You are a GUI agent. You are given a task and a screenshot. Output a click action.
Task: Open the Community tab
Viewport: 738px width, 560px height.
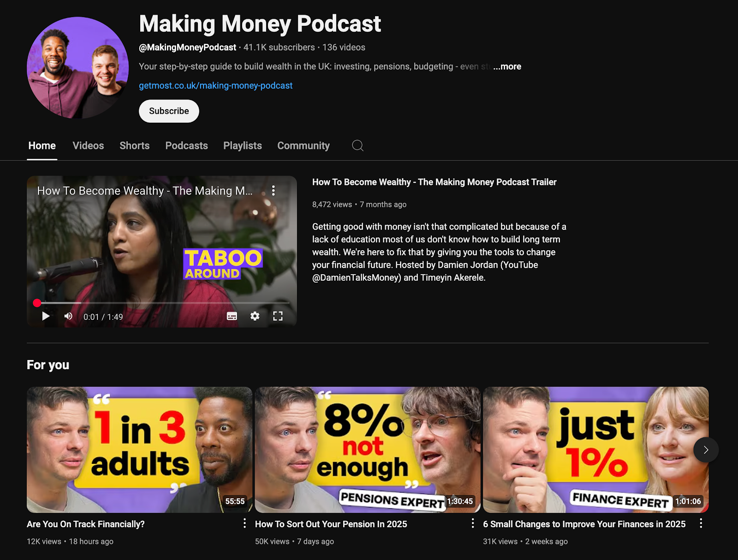[x=303, y=146]
